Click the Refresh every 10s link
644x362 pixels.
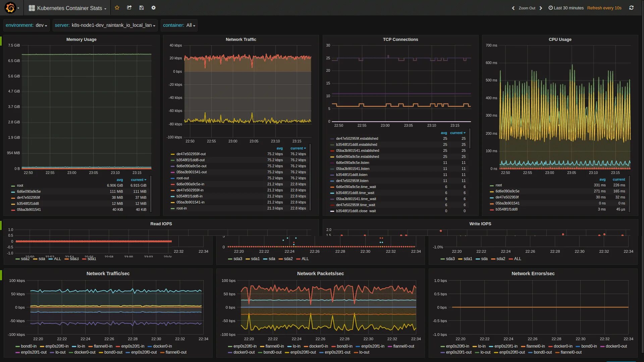tap(604, 8)
